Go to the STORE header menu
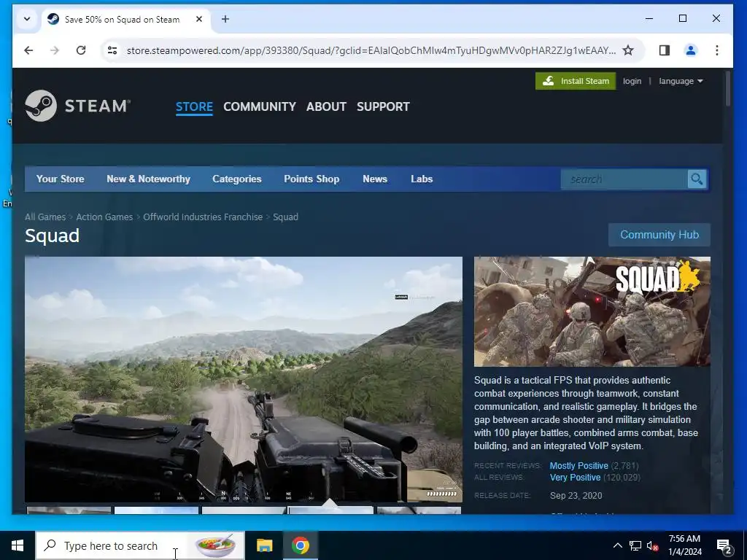 point(194,106)
